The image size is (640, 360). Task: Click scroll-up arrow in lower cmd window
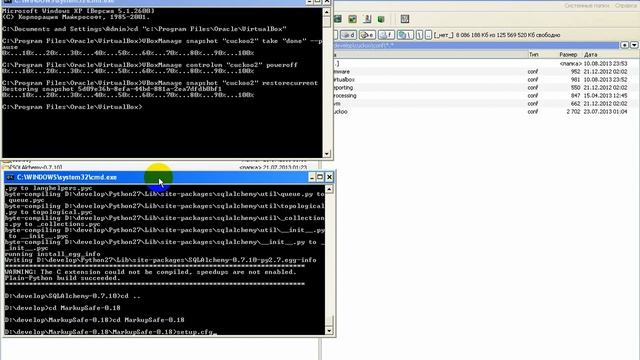pyautogui.click(x=329, y=189)
